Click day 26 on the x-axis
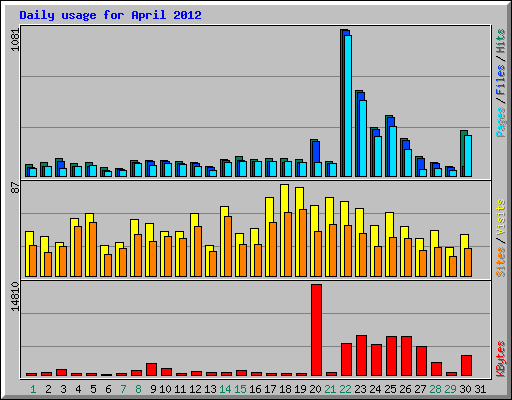Viewport: 512px width, 400px height. [x=405, y=389]
